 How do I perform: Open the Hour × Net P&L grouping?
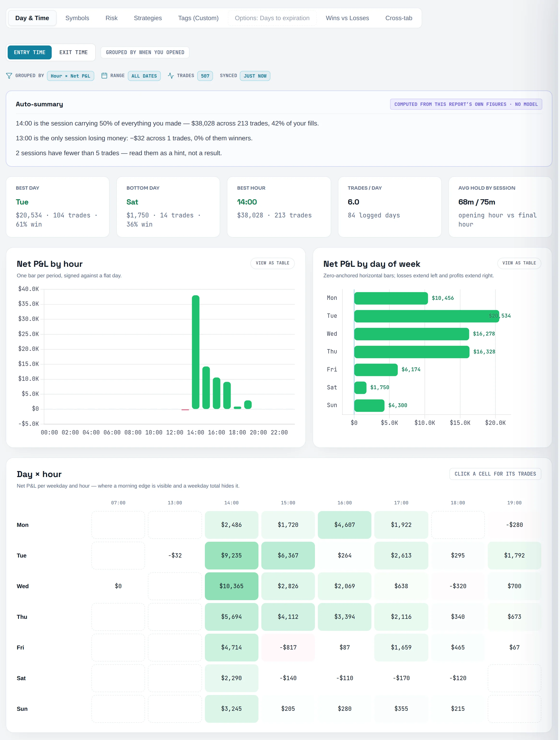tap(71, 76)
